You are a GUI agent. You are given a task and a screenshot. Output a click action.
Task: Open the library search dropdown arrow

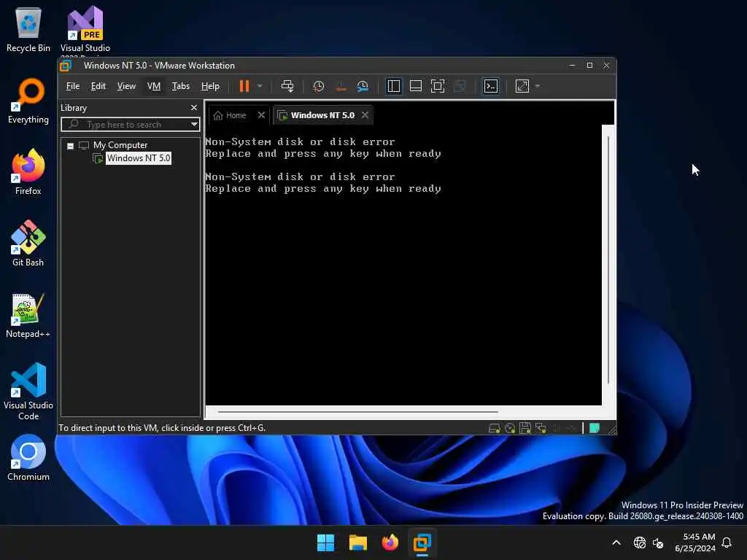194,124
